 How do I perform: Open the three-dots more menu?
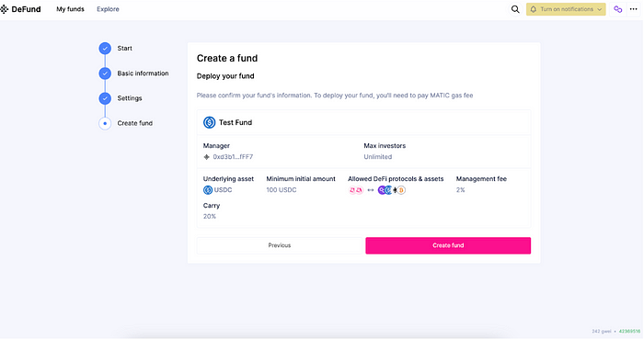click(633, 9)
